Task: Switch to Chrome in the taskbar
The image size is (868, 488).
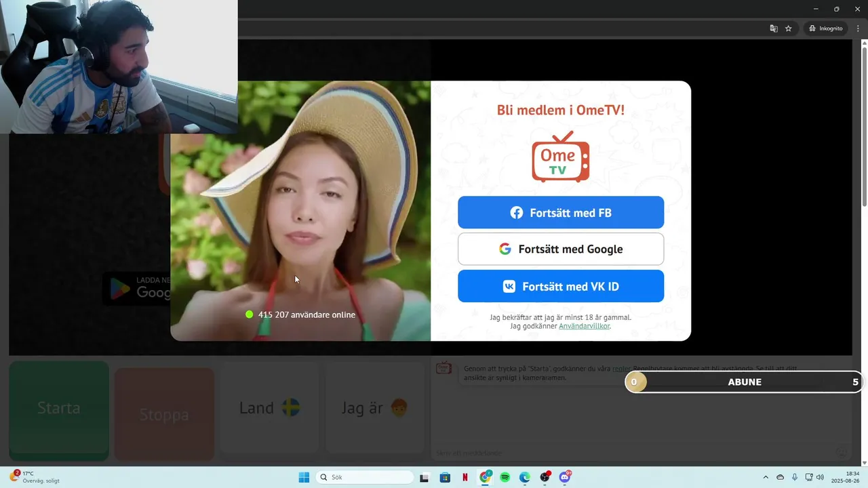Action: point(486,477)
